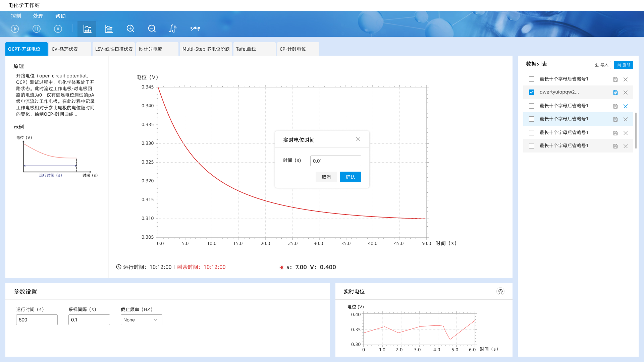The image size is (644, 362).
Task: Click the curve smoothing icon
Action: [195, 29]
